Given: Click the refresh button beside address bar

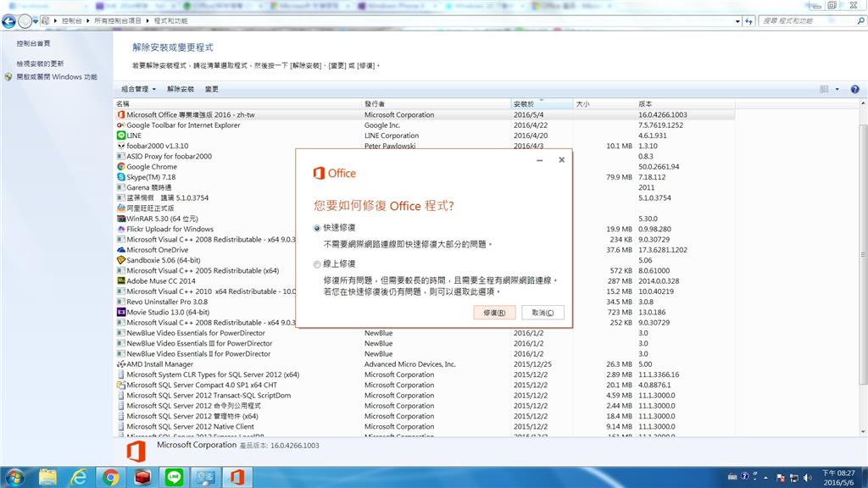Looking at the screenshot, I should [748, 21].
